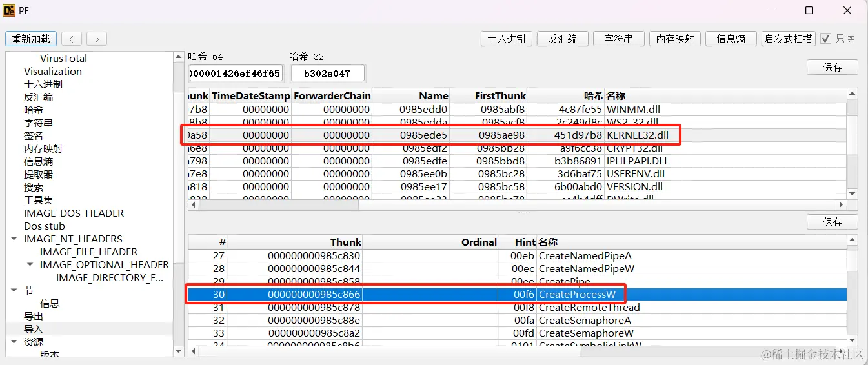Select the CreateSemaphoreA function row
Image resolution: width=868 pixels, height=365 pixels.
pyautogui.click(x=517, y=321)
